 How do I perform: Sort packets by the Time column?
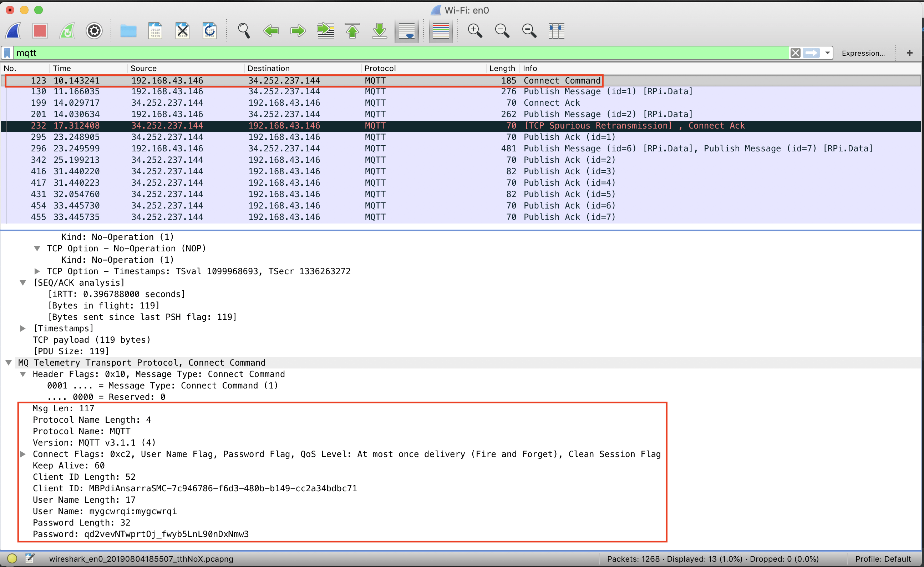pos(88,68)
